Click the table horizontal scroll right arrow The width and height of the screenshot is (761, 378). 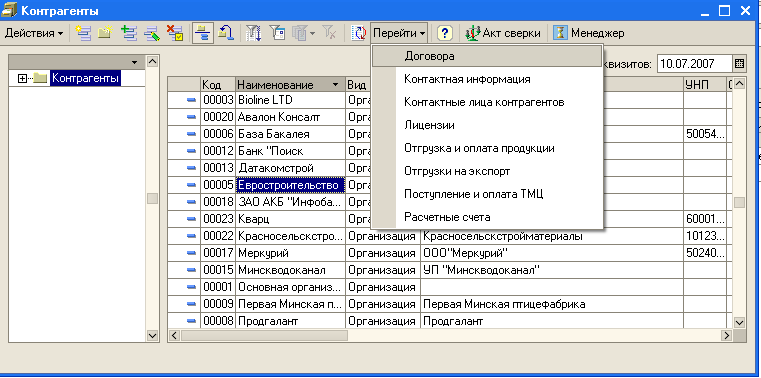coord(727,335)
